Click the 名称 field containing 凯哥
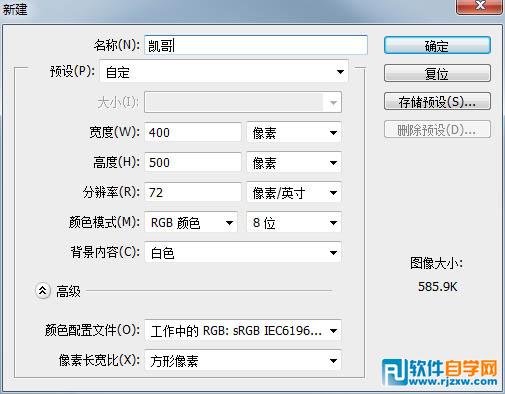 [x=256, y=45]
